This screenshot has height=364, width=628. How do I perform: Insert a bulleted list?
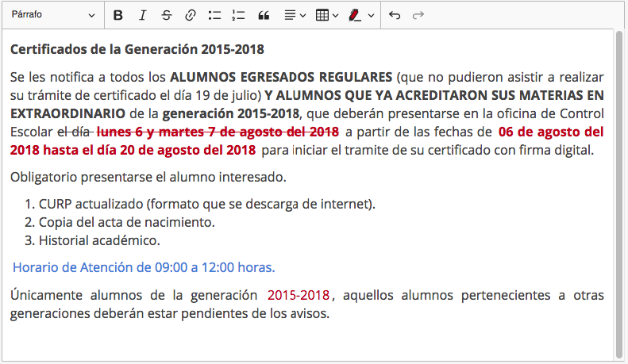pos(214,15)
